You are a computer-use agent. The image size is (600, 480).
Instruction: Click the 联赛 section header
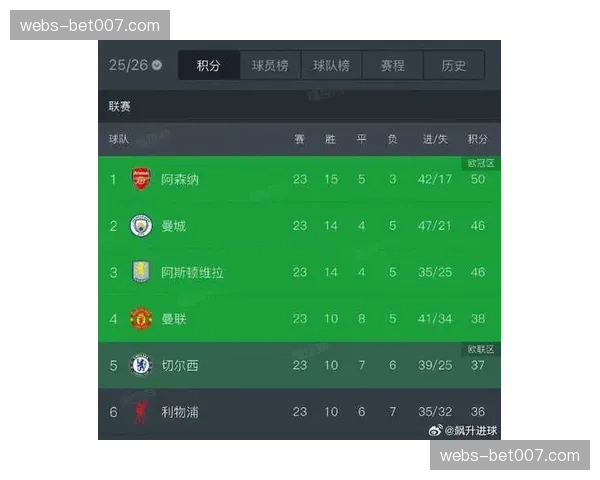tap(120, 106)
